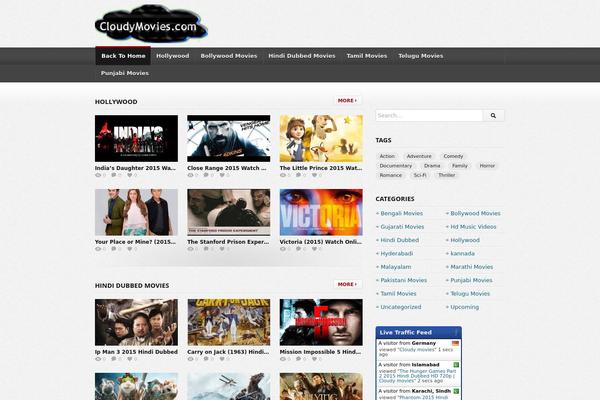Image resolution: width=600 pixels, height=400 pixels.
Task: Click the Germany flag in Live Traffic Feed
Action: (x=454, y=343)
